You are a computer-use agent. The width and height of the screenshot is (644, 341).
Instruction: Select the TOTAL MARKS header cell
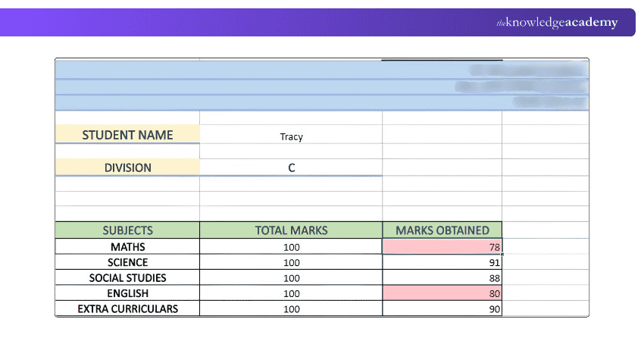[291, 230]
